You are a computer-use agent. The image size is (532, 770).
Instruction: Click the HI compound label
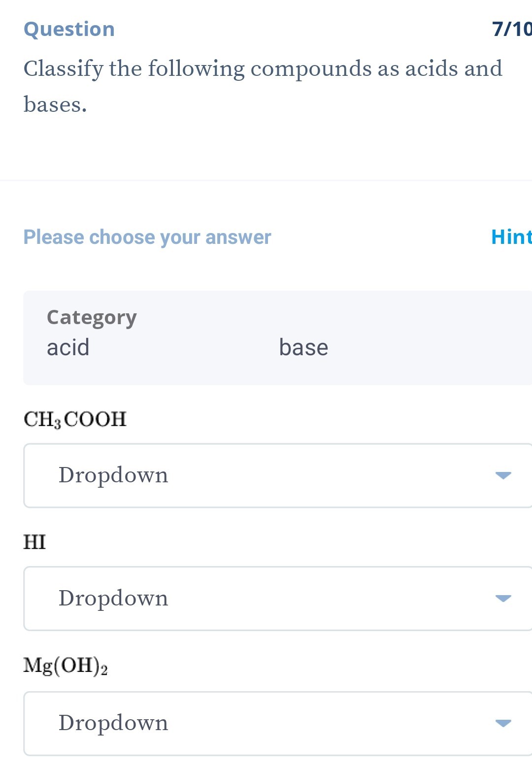click(x=34, y=542)
